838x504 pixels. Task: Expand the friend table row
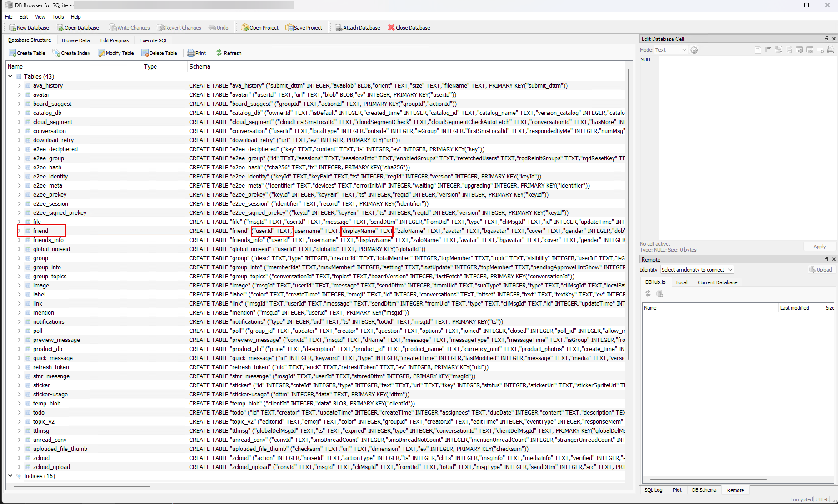coord(20,231)
